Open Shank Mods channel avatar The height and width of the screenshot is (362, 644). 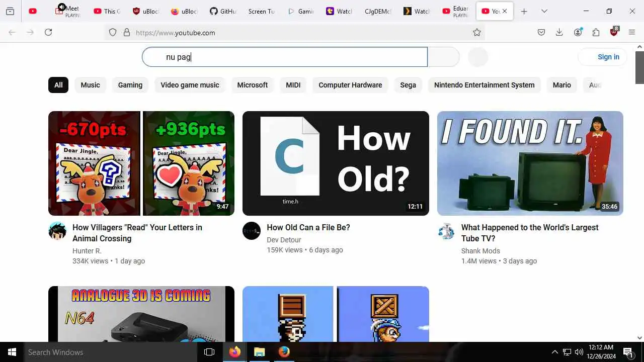(446, 231)
